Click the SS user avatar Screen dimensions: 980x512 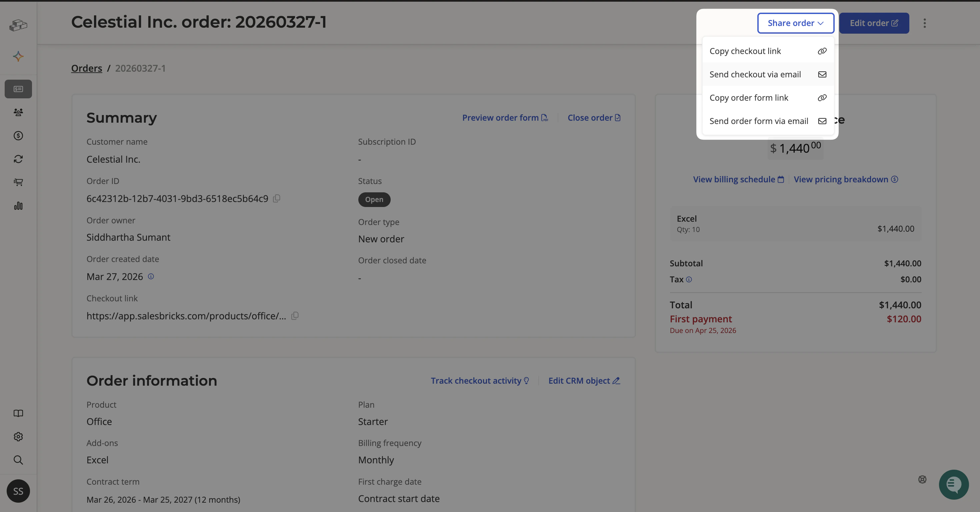pos(18,491)
